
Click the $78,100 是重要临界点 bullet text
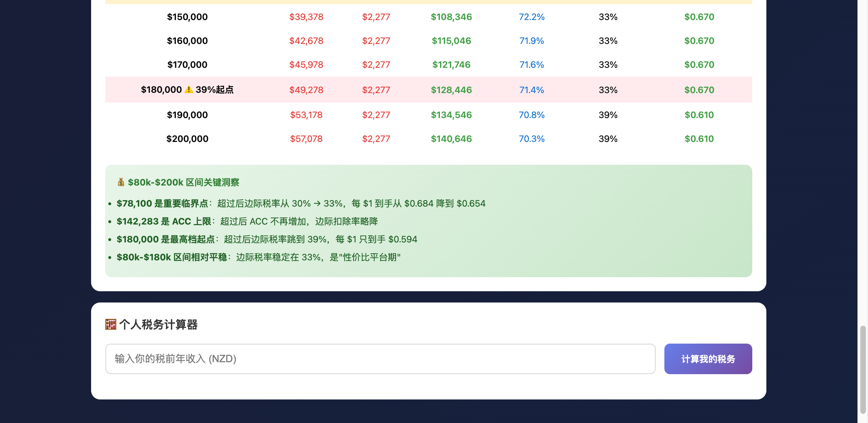(x=162, y=203)
